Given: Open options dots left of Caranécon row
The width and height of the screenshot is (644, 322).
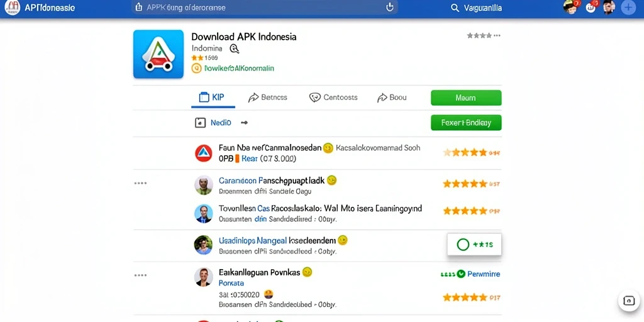Looking at the screenshot, I should tap(140, 183).
